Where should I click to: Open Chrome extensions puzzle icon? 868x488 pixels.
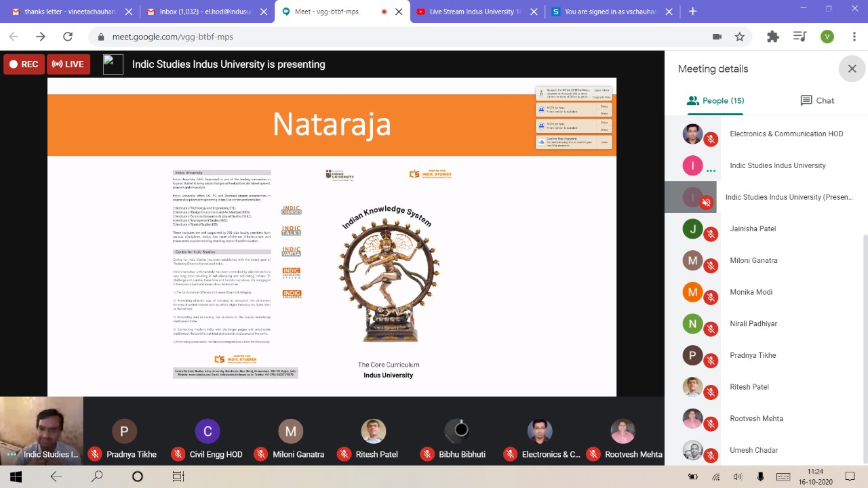point(773,37)
